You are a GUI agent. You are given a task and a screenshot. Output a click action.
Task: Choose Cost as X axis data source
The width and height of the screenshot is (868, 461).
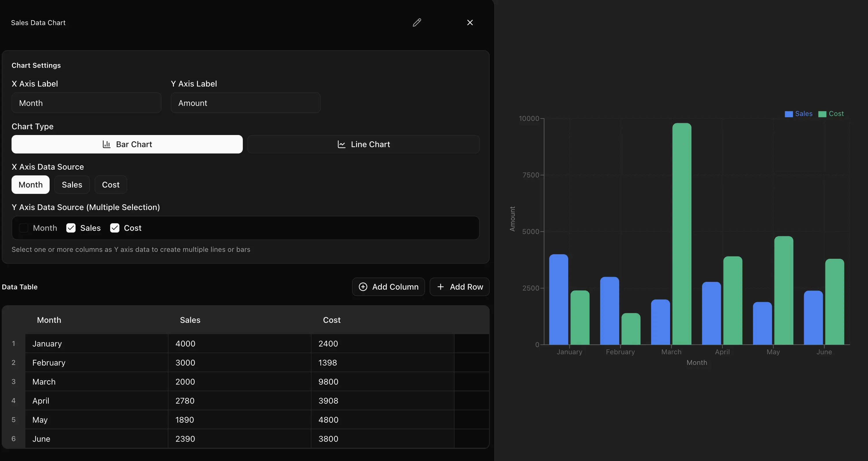(x=110, y=185)
